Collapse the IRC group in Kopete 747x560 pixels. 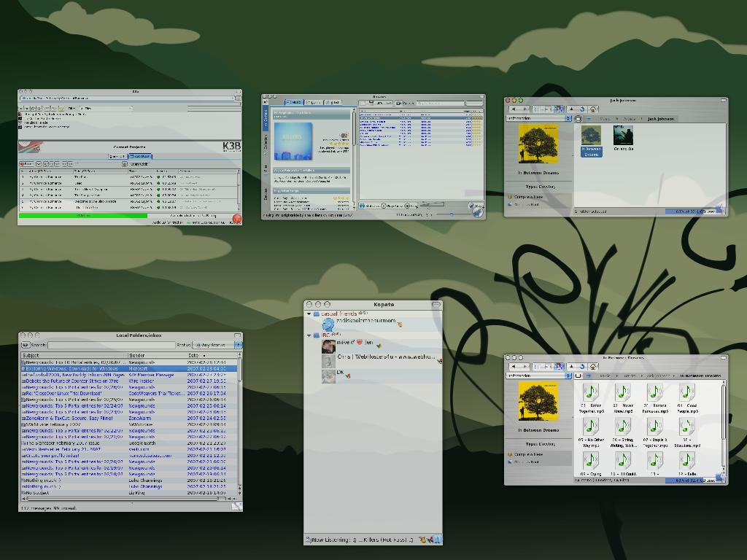point(309,335)
